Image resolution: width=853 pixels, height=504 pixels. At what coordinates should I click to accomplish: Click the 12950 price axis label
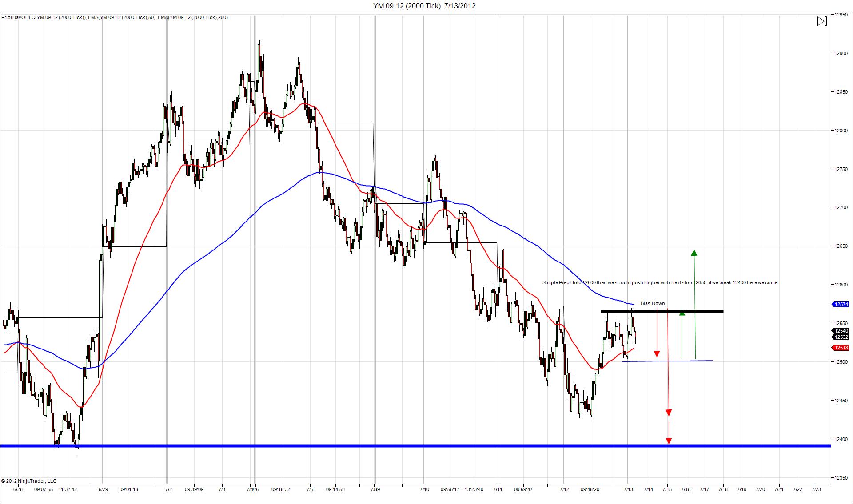(x=841, y=15)
